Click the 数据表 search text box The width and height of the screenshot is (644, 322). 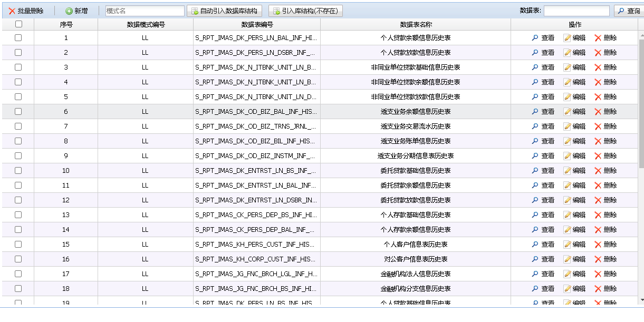[x=576, y=11]
